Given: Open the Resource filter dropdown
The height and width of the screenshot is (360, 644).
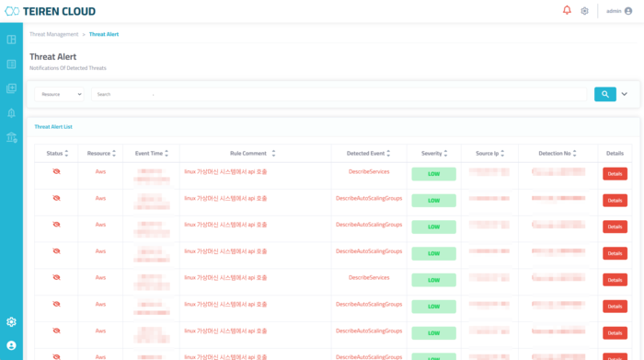Looking at the screenshot, I should 60,94.
